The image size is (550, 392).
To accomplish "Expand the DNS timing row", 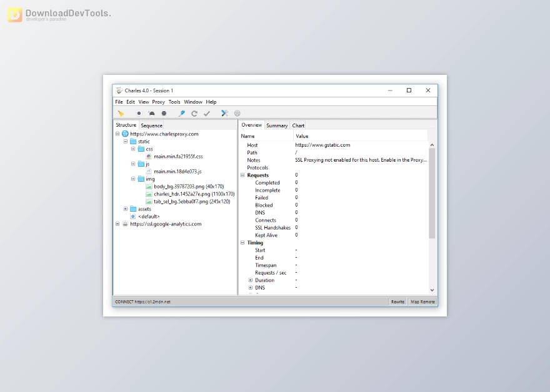I will 251,288.
